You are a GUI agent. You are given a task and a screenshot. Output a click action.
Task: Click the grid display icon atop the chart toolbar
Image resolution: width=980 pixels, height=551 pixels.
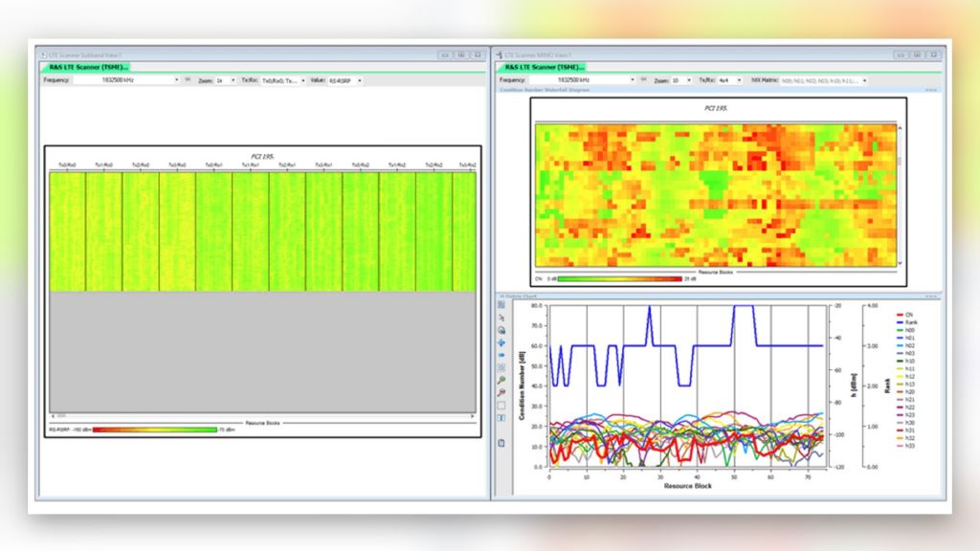click(501, 305)
